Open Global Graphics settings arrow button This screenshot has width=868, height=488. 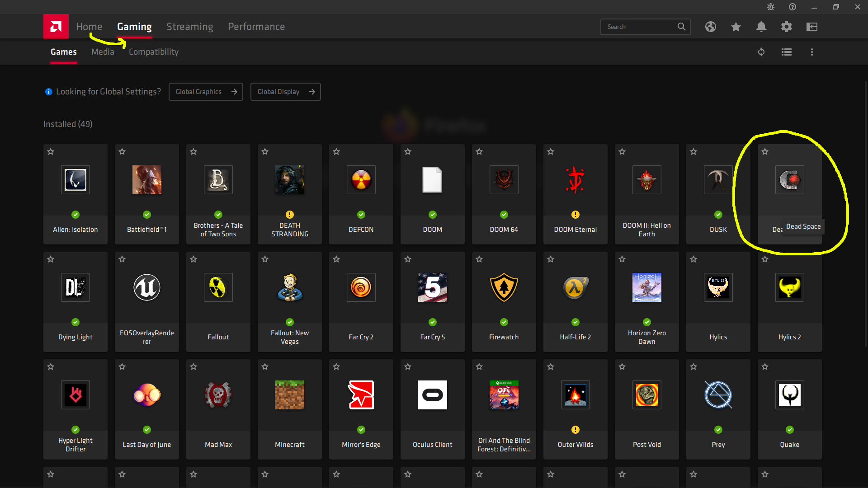pyautogui.click(x=206, y=92)
